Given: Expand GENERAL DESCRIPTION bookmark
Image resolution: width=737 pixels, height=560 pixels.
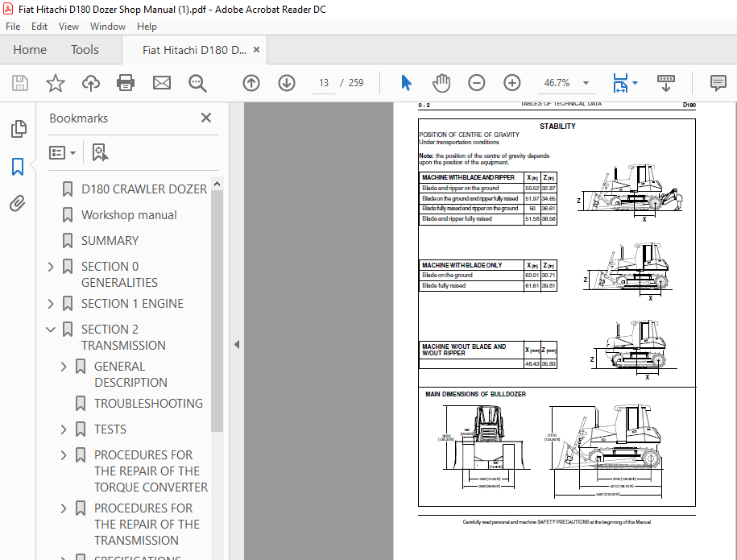Looking at the screenshot, I should point(64,367).
